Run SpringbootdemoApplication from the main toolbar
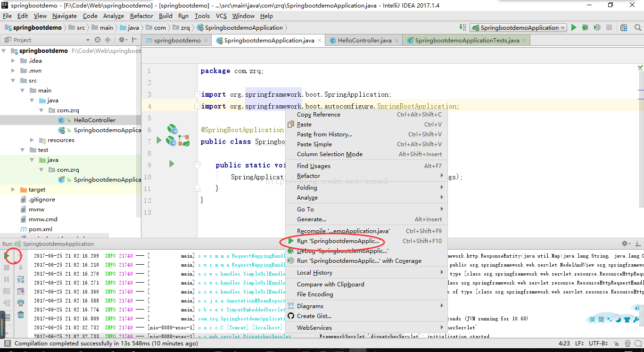The width and height of the screenshot is (644, 352). pos(574,27)
